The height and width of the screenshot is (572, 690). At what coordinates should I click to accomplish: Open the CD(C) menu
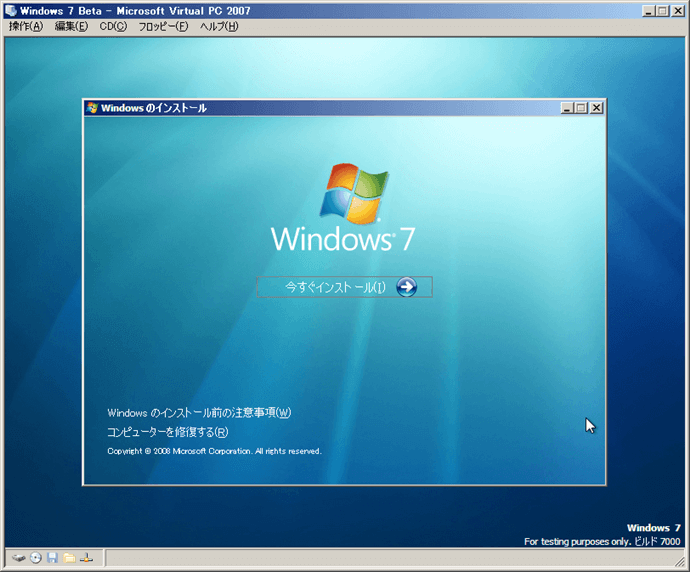113,26
